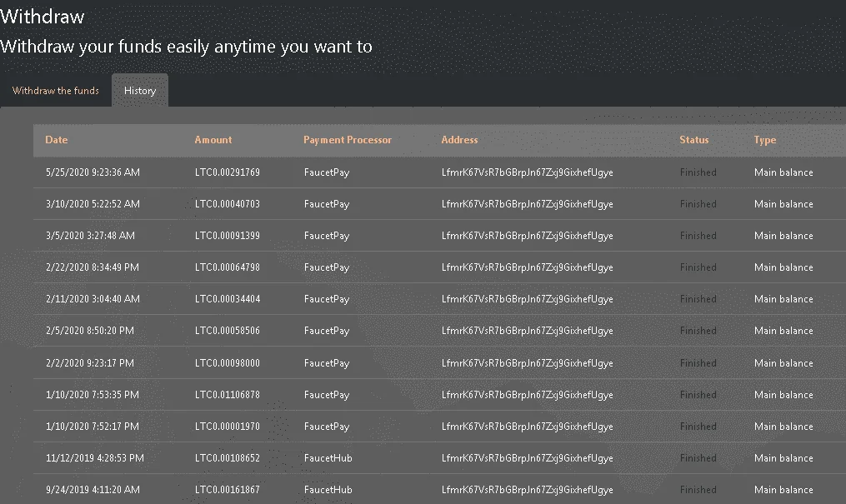Click FaucetPay in the 2/2/2020 row
This screenshot has width=846, height=504.
click(x=327, y=363)
